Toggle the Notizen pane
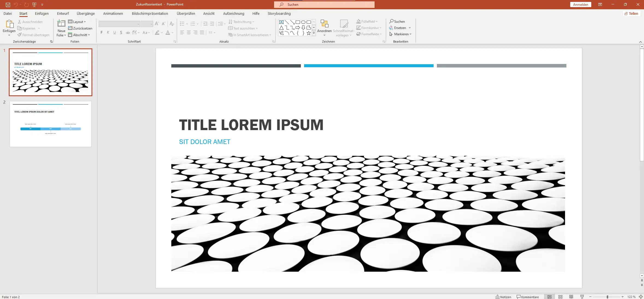644x299 pixels. (503, 297)
